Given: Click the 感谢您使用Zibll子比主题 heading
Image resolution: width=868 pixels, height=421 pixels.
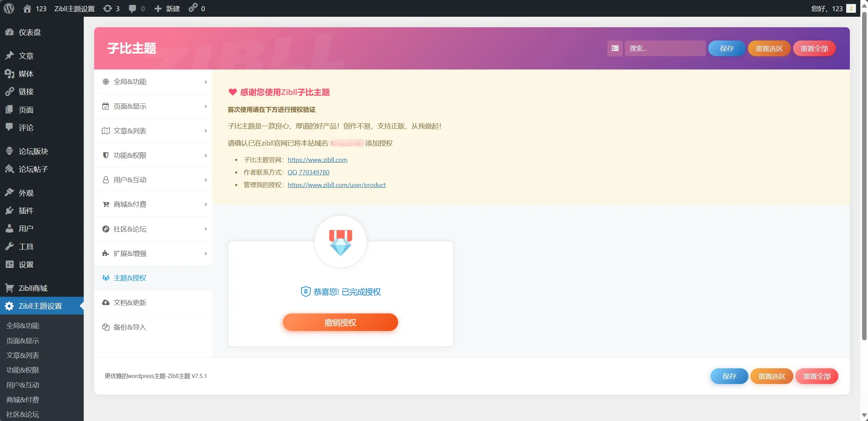Looking at the screenshot, I should tap(285, 92).
